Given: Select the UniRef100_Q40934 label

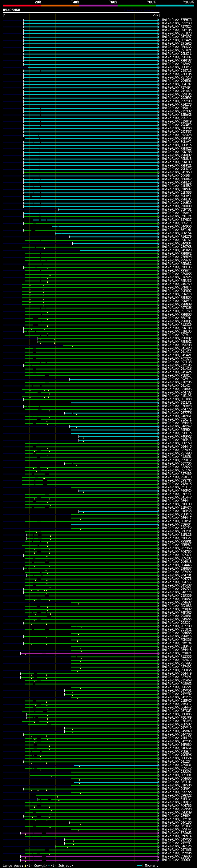Looking at the screenshot, I should pos(176,243).
